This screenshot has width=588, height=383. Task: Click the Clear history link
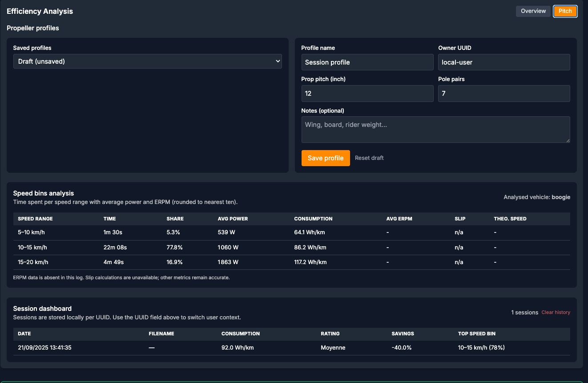pos(556,313)
